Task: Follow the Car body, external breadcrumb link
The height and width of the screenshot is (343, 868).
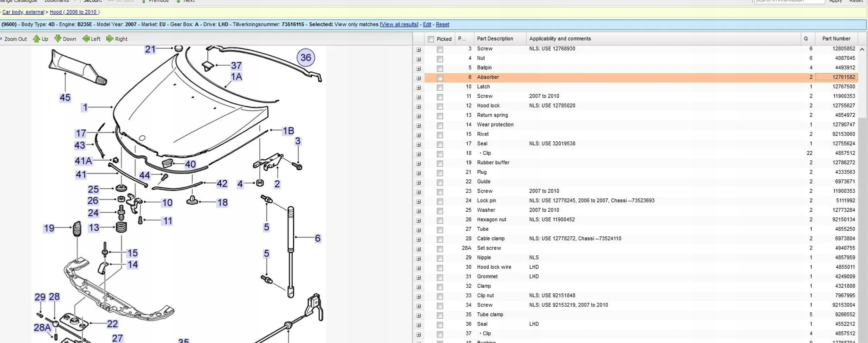Action: pos(23,12)
